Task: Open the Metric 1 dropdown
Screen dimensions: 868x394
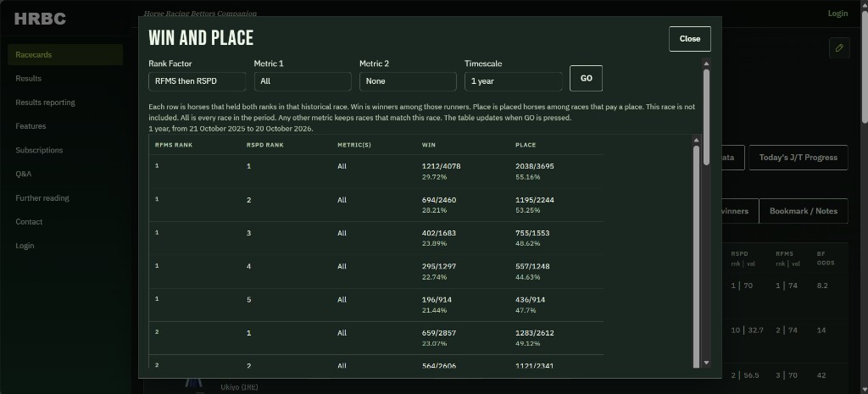Action: pos(303,81)
